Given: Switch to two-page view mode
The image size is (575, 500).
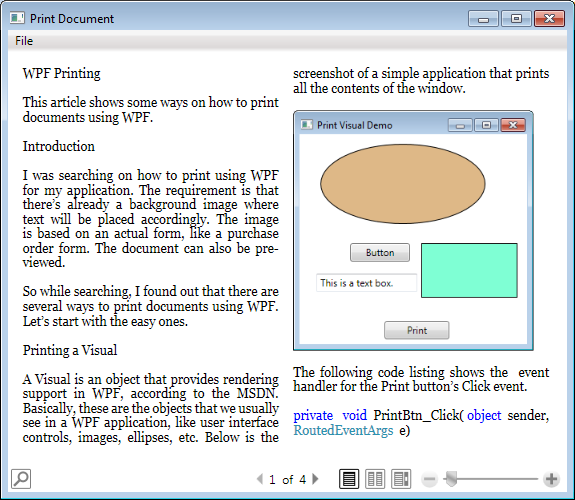Looking at the screenshot, I should click(375, 479).
